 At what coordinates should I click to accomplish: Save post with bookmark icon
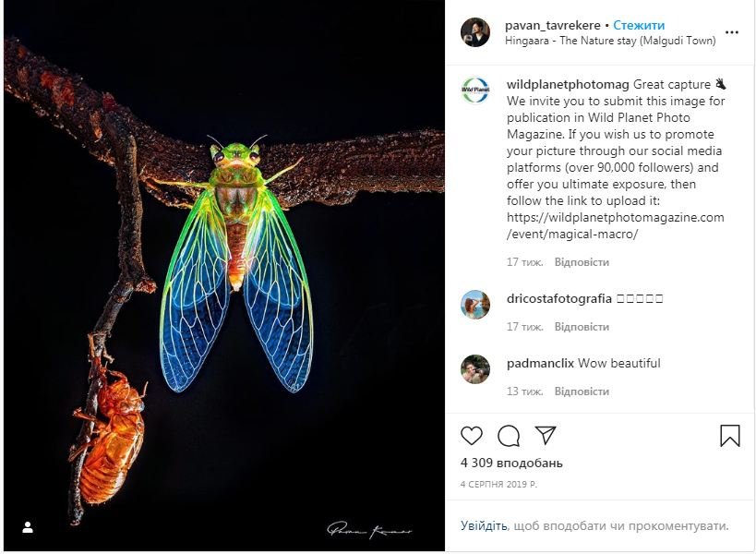coord(729,436)
